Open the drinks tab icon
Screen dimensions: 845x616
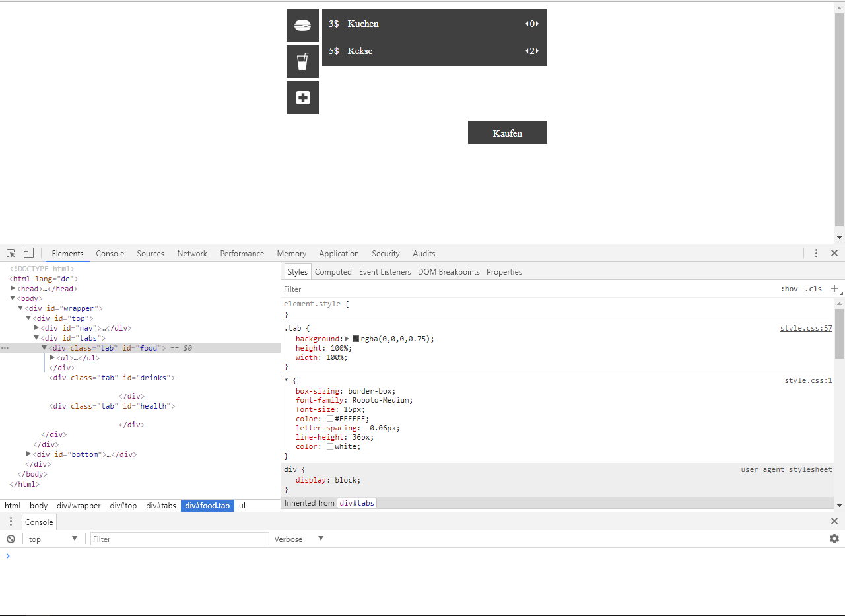tap(302, 61)
